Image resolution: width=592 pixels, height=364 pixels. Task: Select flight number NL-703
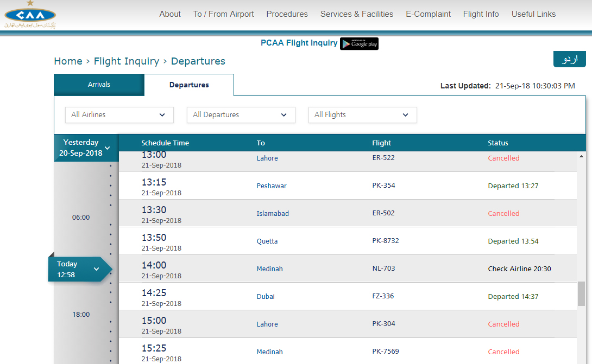[383, 268]
